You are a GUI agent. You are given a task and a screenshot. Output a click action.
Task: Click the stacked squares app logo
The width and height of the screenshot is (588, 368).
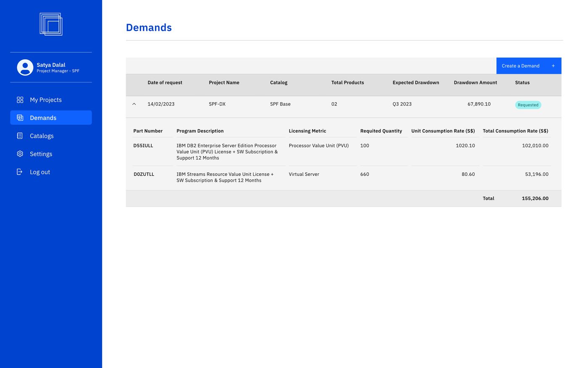51,24
